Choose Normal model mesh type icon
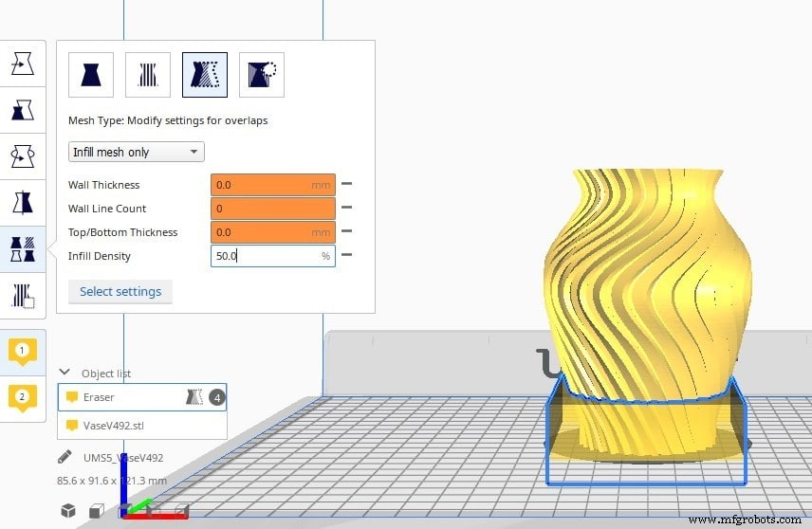The height and width of the screenshot is (529, 812). click(x=91, y=75)
